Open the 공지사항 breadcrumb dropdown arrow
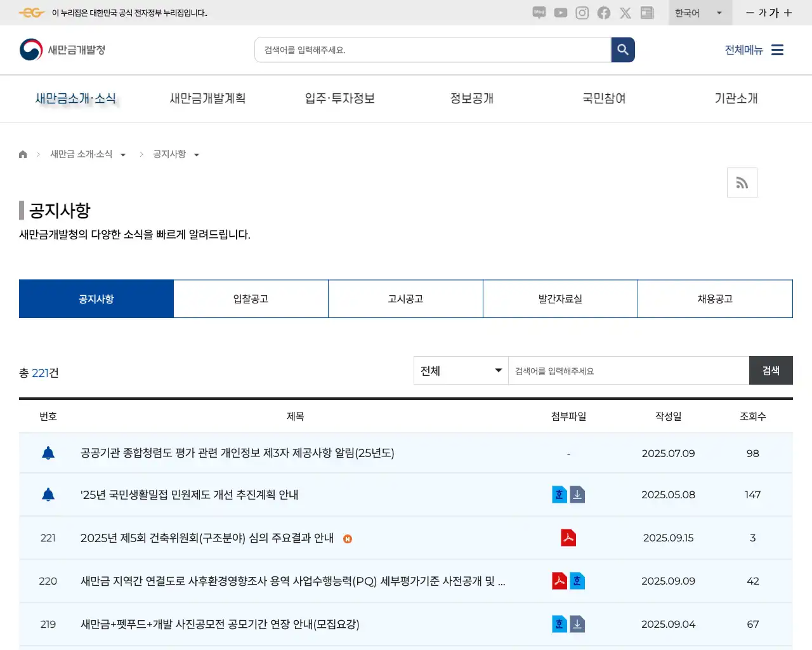The width and height of the screenshot is (812, 650). click(197, 154)
